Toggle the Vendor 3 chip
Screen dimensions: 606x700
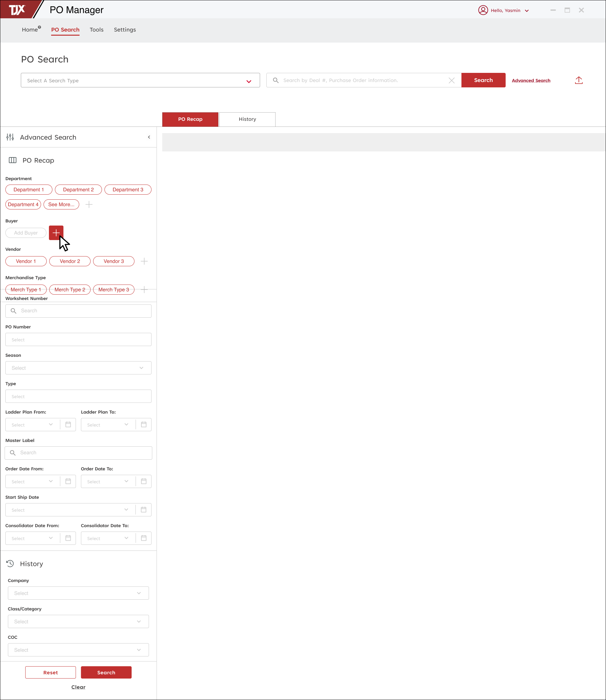click(114, 261)
